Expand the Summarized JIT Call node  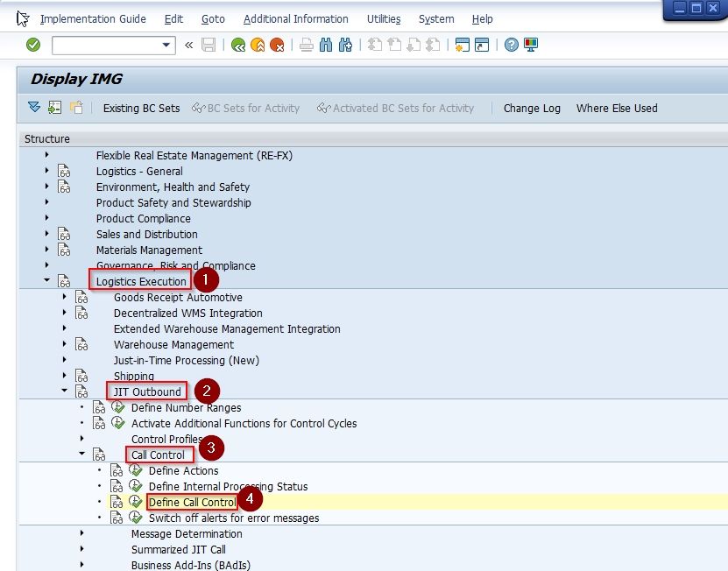point(82,549)
